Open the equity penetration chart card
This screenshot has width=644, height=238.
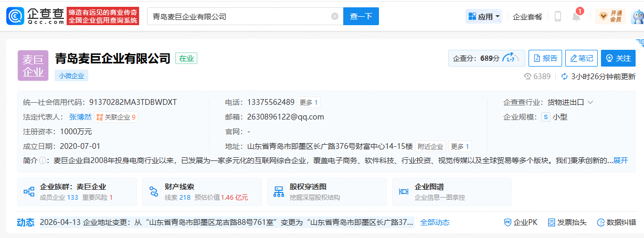coord(326,191)
